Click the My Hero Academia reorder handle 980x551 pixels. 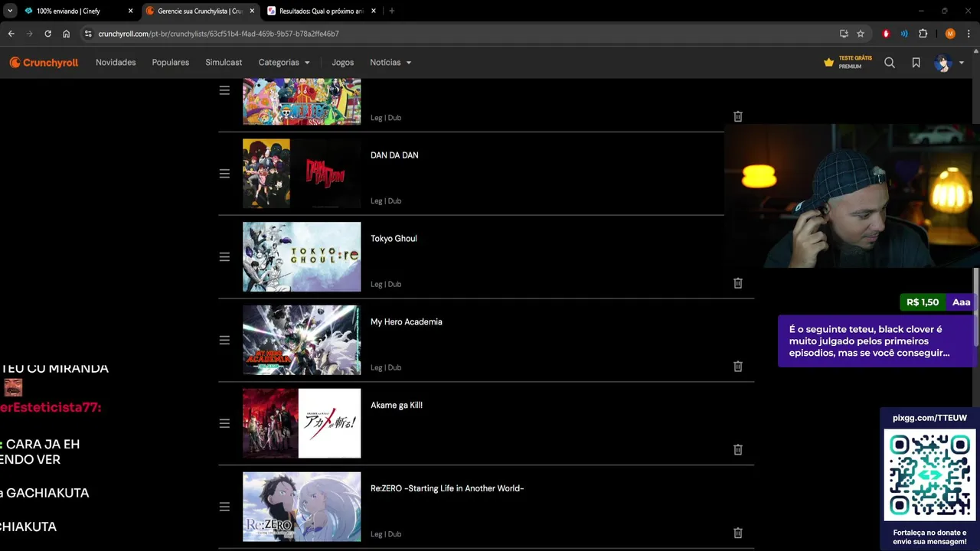(224, 341)
